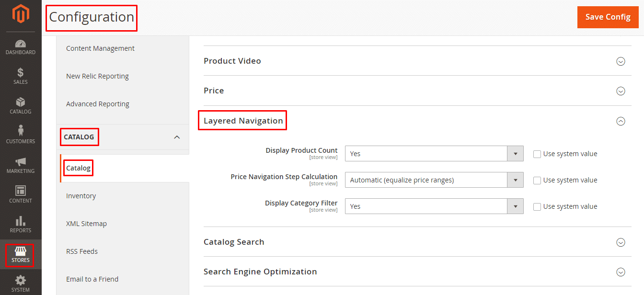Expand the Catalog Search section

(x=621, y=242)
